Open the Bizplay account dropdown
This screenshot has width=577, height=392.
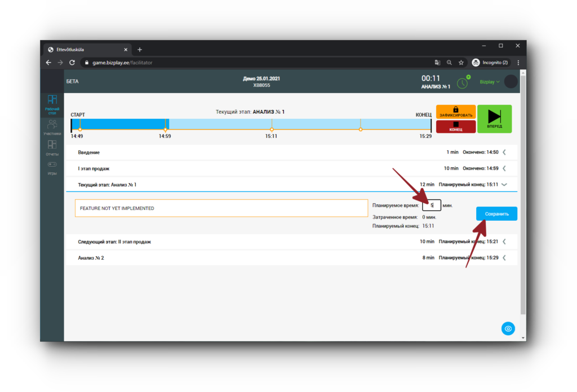coord(489,82)
